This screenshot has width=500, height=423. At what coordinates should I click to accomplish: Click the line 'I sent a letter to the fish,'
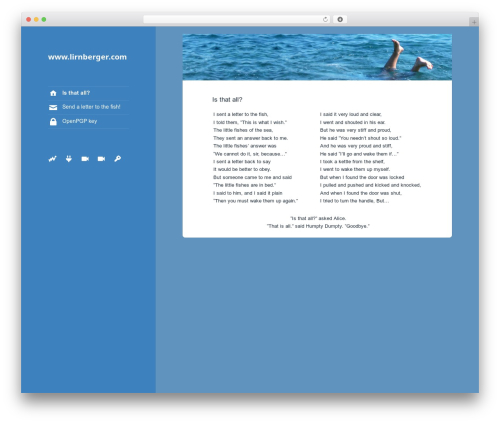pyautogui.click(x=241, y=114)
